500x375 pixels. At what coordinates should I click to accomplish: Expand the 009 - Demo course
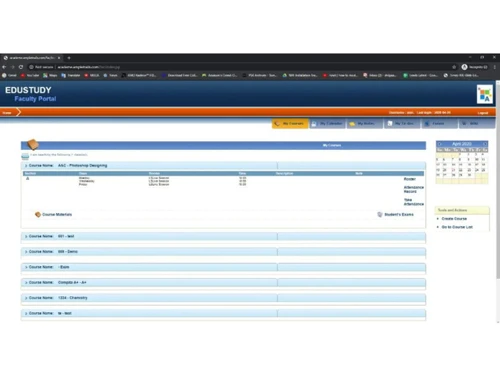pos(26,252)
